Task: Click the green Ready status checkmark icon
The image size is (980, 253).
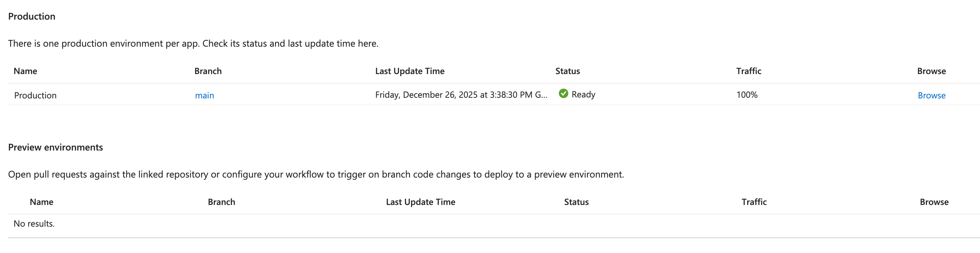Action: coord(564,94)
